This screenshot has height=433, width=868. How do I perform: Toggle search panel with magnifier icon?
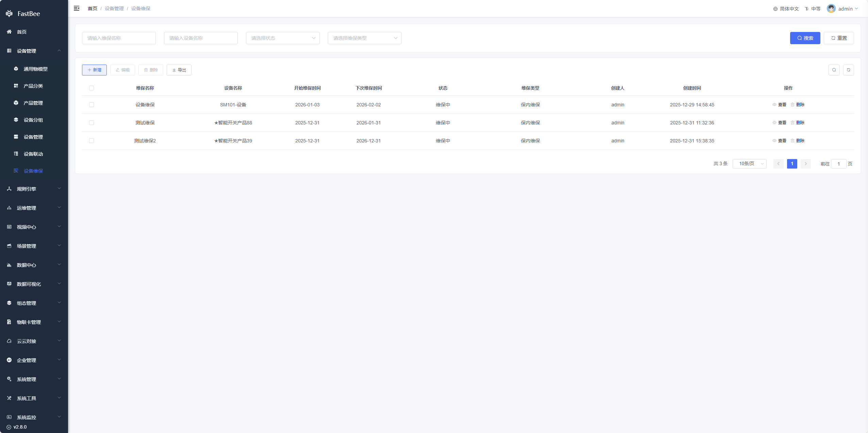(x=834, y=70)
